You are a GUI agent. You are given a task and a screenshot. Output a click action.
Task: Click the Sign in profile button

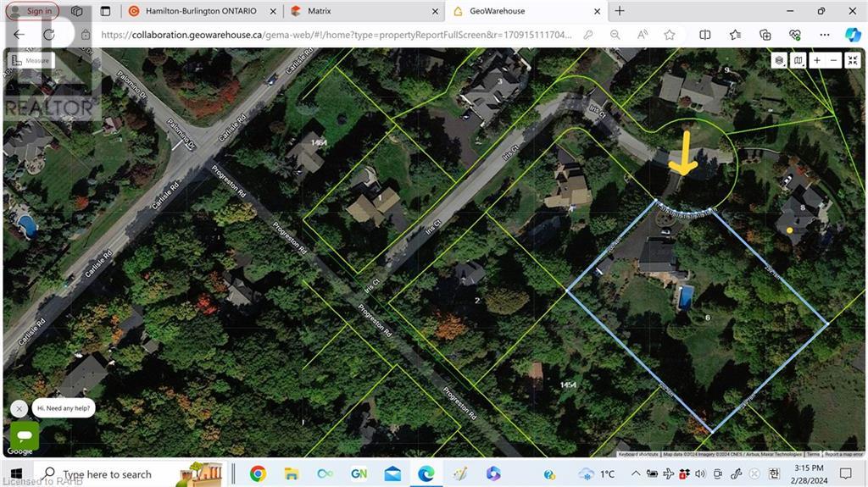32,11
